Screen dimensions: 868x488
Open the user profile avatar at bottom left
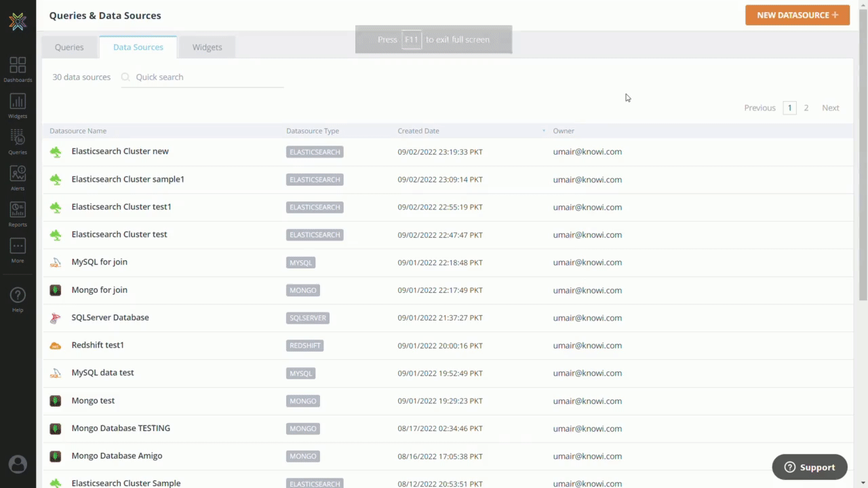[17, 464]
